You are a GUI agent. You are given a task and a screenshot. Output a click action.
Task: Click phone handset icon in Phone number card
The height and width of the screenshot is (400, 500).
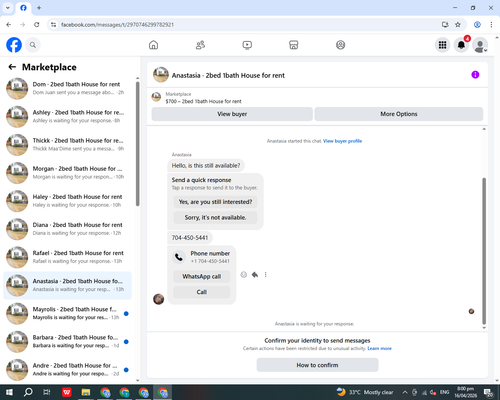[x=179, y=257]
